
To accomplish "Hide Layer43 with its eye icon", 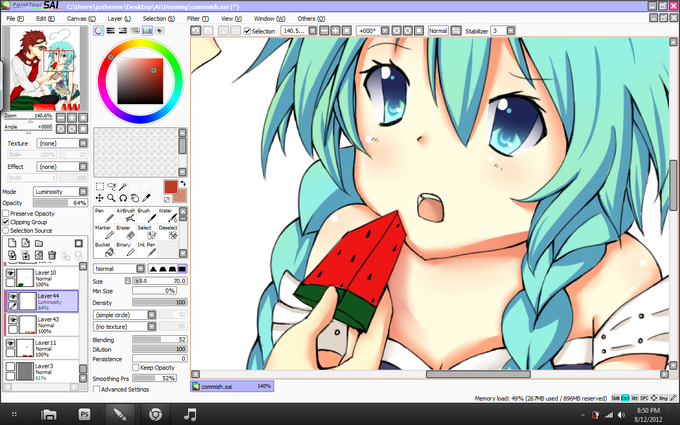I will tap(13, 320).
